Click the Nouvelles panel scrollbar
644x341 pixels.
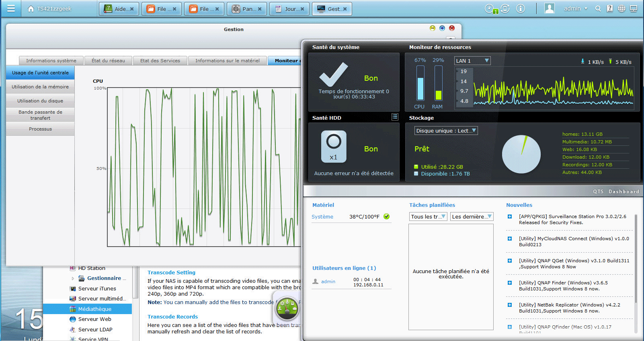(636, 259)
